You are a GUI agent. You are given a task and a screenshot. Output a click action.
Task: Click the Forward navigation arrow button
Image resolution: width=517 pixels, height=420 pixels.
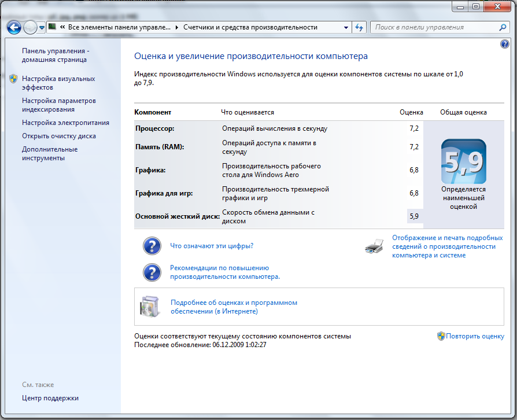click(x=30, y=27)
